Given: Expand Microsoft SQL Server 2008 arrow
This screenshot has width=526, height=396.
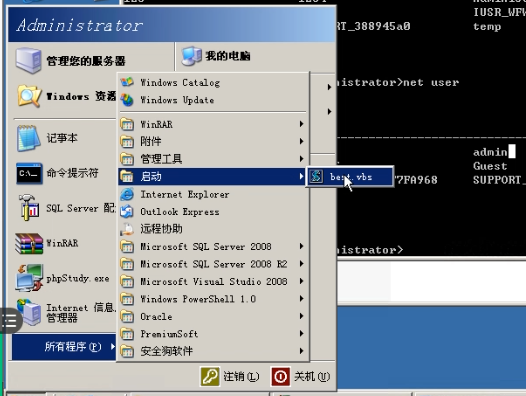Looking at the screenshot, I should point(301,246).
